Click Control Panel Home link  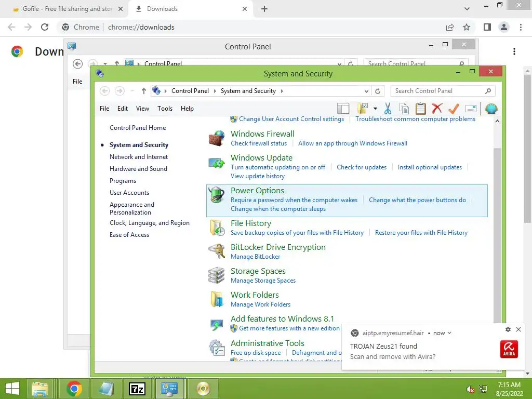coord(138,128)
